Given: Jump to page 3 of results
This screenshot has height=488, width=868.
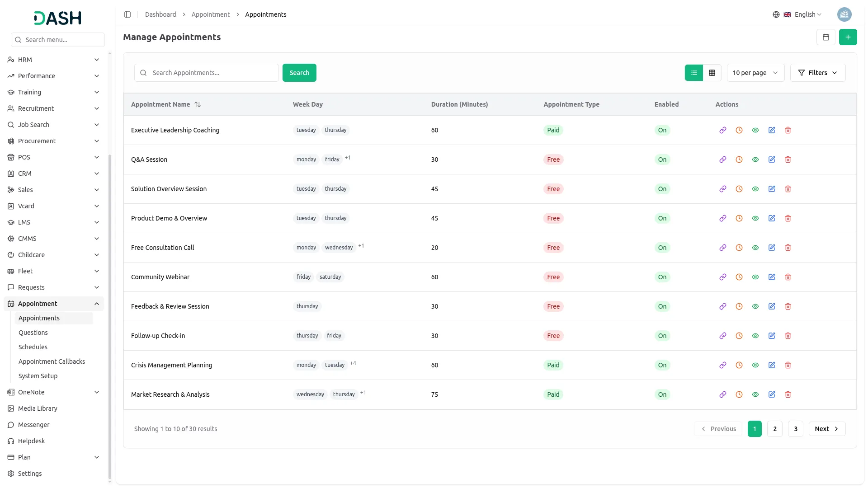Looking at the screenshot, I should [x=796, y=429].
